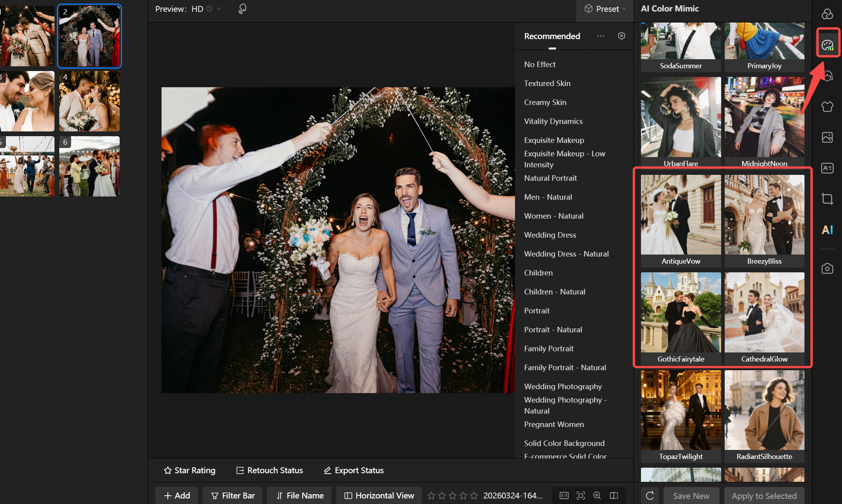The height and width of the screenshot is (504, 842).
Task: Click Apply to Selected button
Action: 764,495
